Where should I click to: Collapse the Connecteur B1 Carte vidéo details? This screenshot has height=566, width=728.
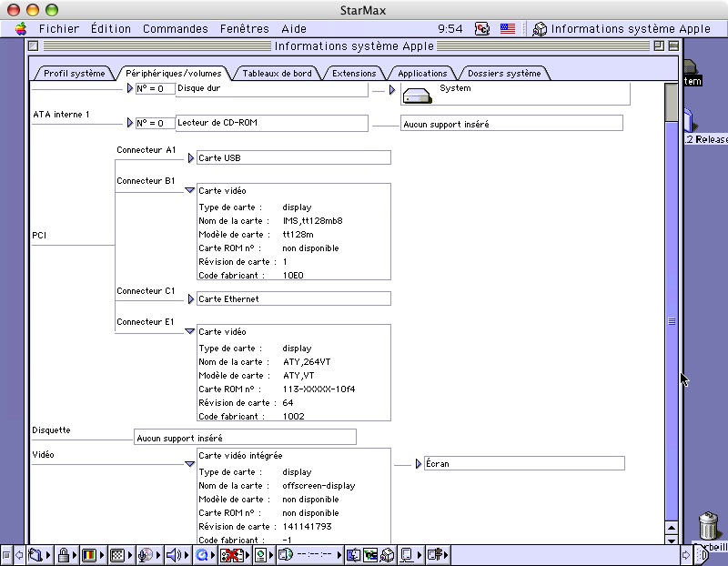(189, 190)
